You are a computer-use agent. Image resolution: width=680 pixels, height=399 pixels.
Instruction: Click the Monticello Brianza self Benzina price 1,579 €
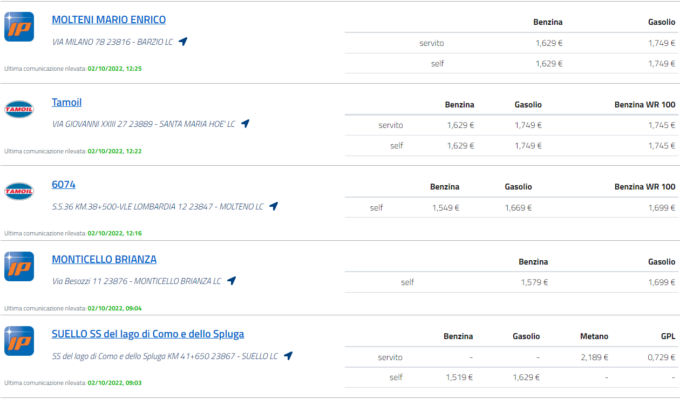point(534,282)
